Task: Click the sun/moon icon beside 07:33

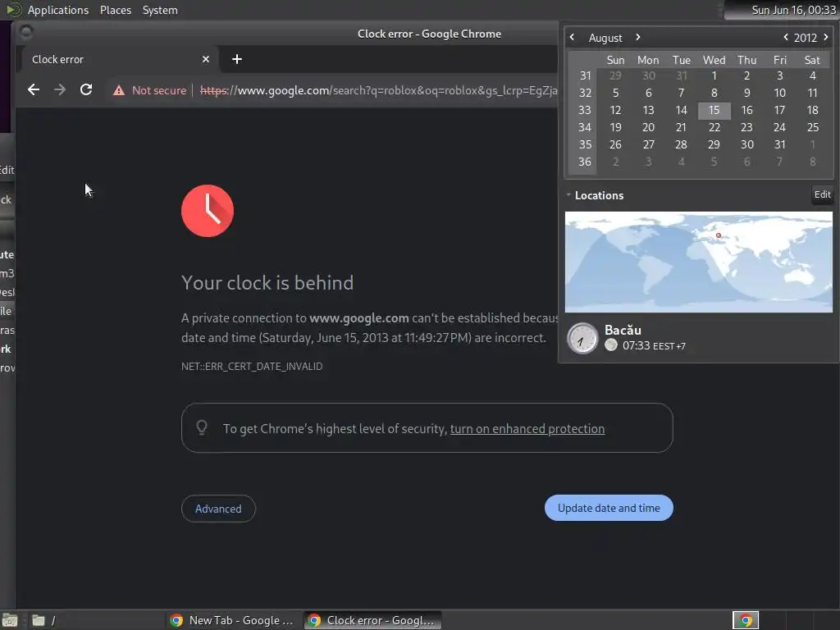Action: [610, 345]
